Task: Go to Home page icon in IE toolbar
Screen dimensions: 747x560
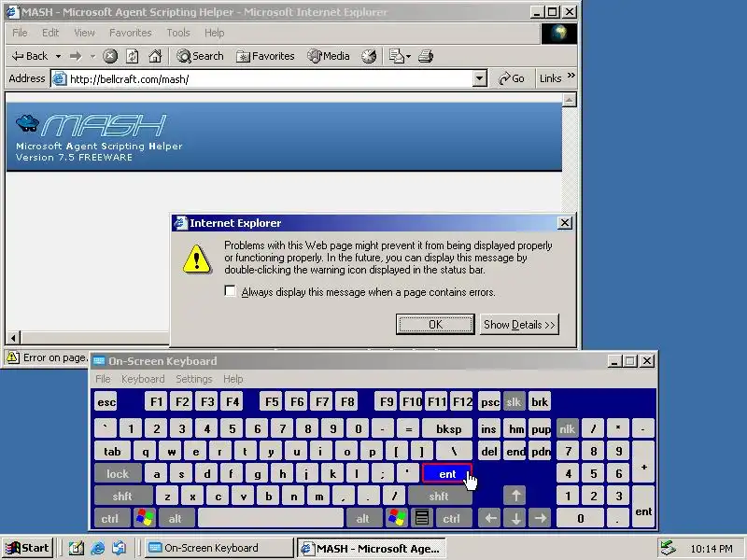Action: point(155,56)
